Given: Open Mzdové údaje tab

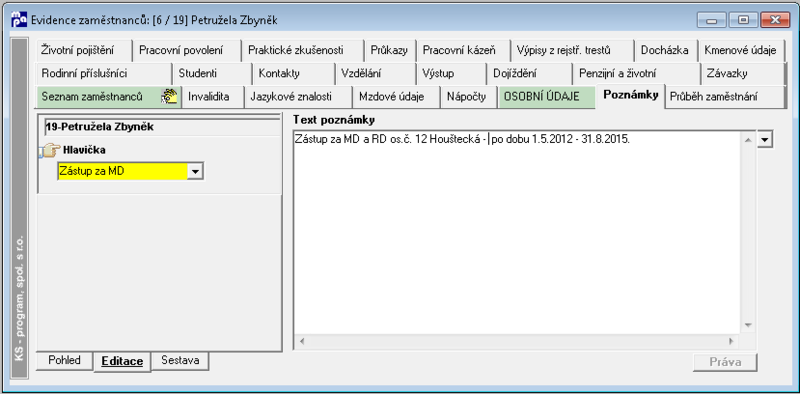Looking at the screenshot, I should click(x=396, y=96).
